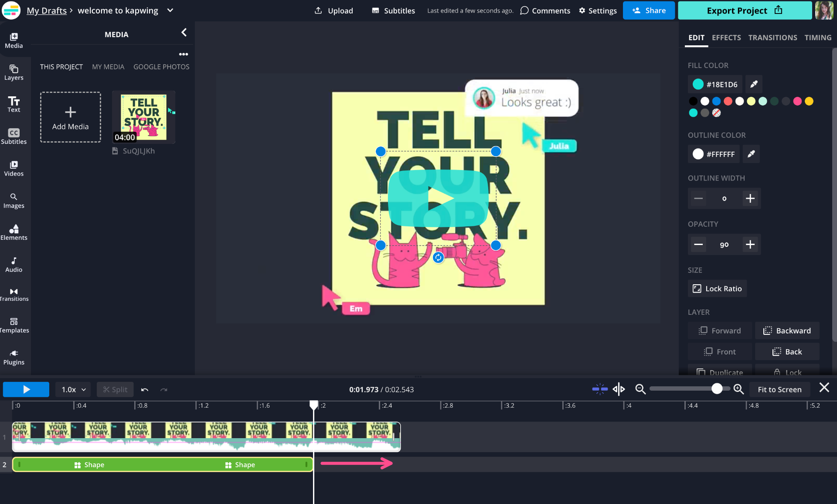Image resolution: width=837 pixels, height=504 pixels.
Task: Click the Fit to Screen button
Action: (779, 389)
